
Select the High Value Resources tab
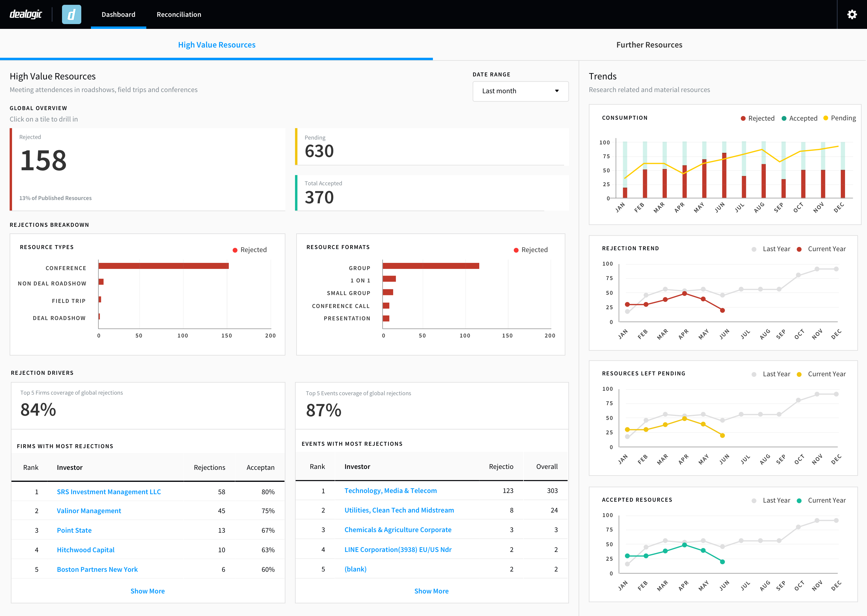click(x=216, y=45)
